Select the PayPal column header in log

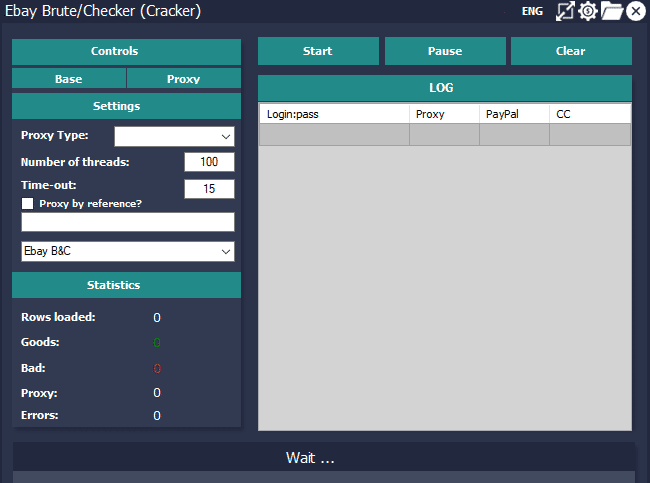(514, 114)
